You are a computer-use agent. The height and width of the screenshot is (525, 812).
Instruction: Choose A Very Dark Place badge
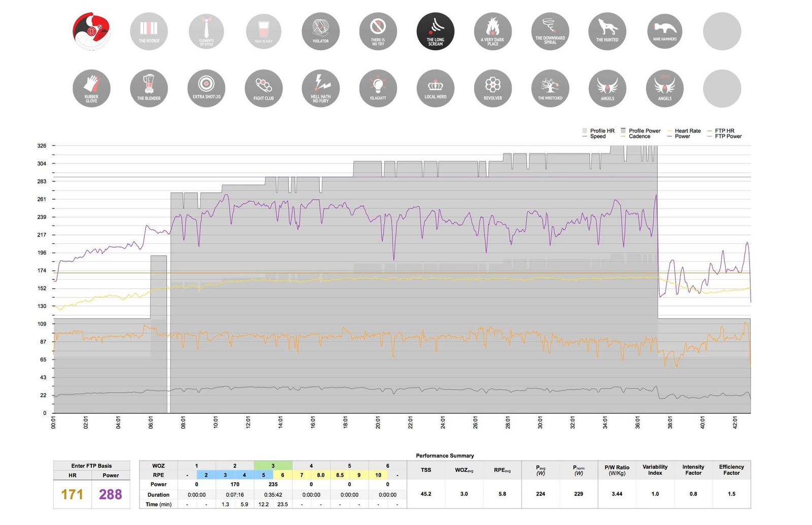(492, 31)
